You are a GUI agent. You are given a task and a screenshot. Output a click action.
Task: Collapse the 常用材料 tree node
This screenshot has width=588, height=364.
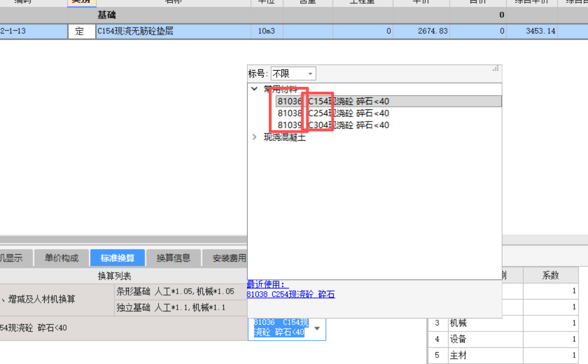(255, 88)
